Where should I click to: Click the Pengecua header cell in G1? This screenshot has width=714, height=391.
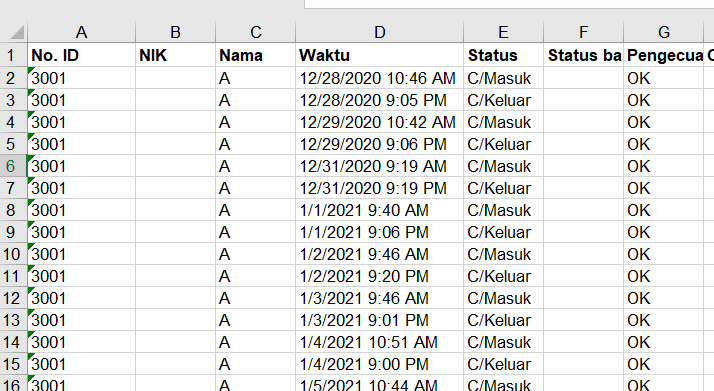point(663,56)
